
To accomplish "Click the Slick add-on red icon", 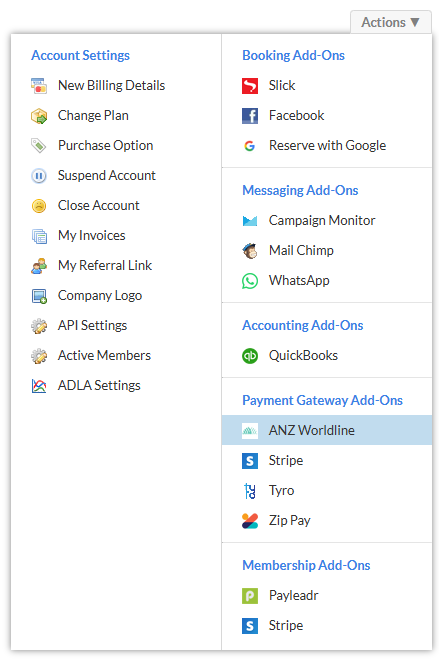I will pos(250,85).
